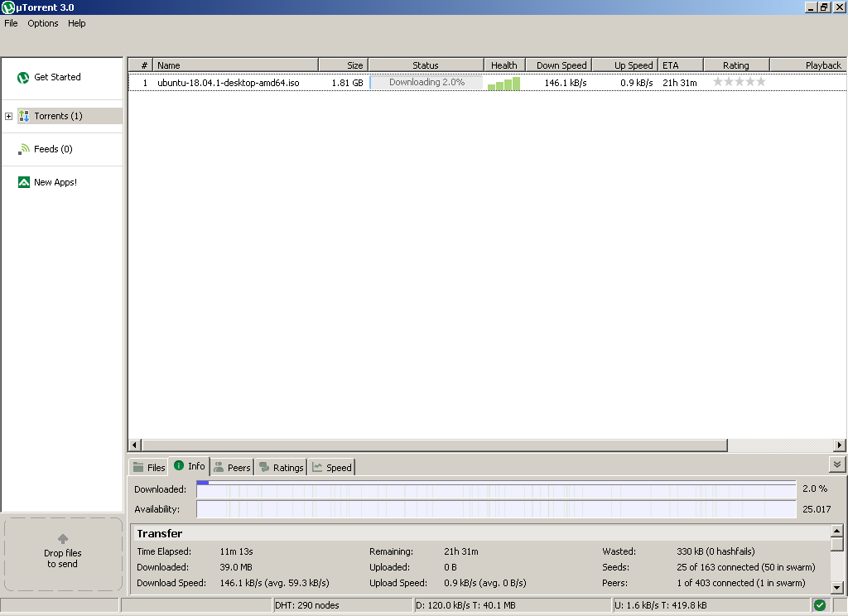Open the Help menu
The height and width of the screenshot is (616, 848).
click(76, 23)
